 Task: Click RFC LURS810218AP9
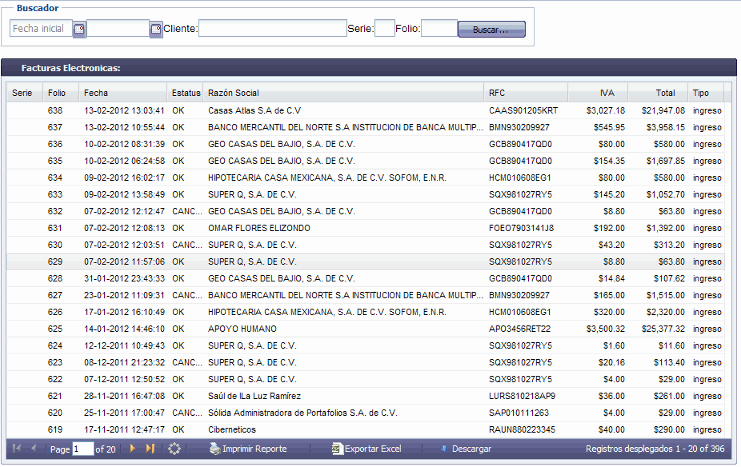point(522,396)
